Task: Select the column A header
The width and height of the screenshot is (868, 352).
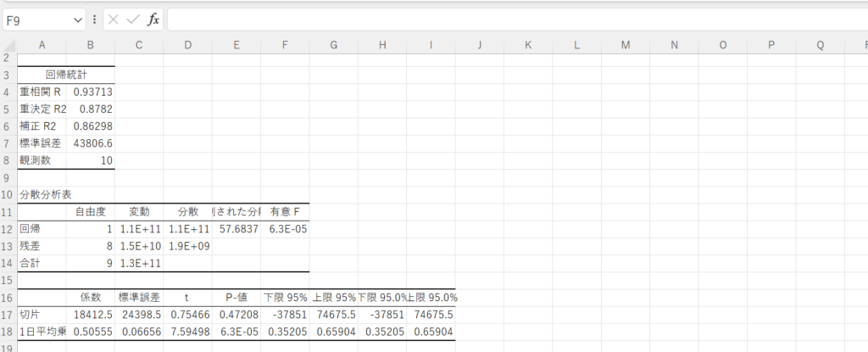Action: tap(42, 44)
